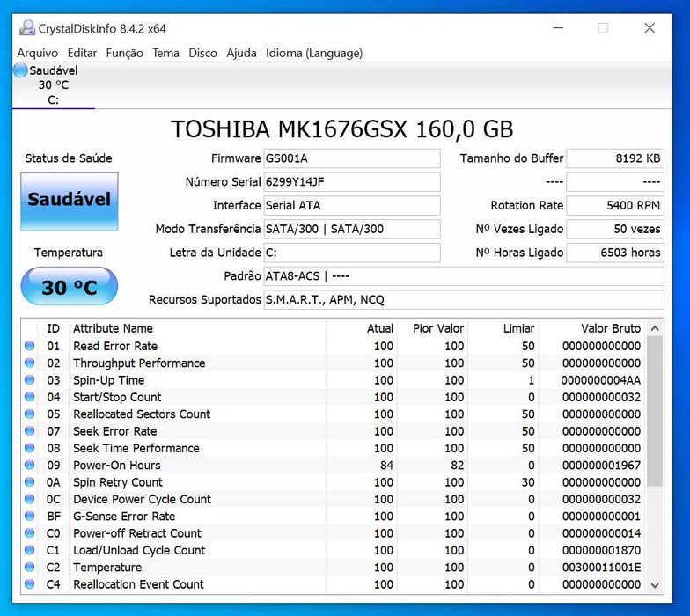Select the Spin-Up Time raw value 0000000004AA
This screenshot has width=690, height=616.
pyautogui.click(x=600, y=380)
